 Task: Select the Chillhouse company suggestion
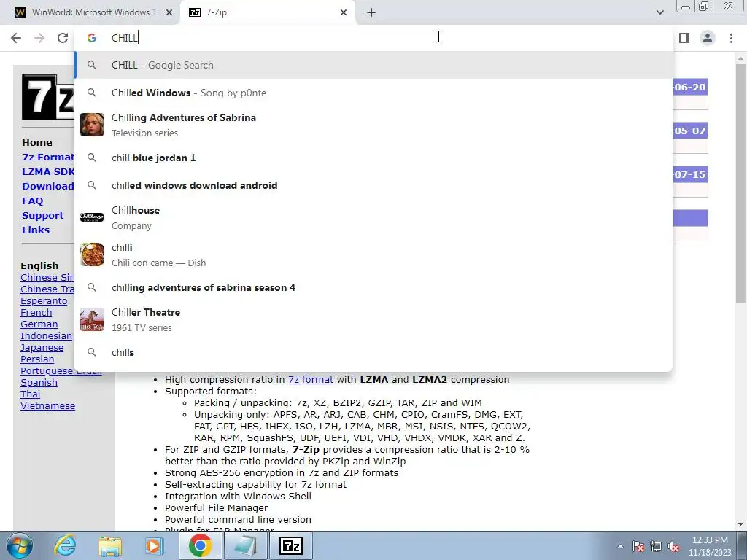click(x=373, y=217)
